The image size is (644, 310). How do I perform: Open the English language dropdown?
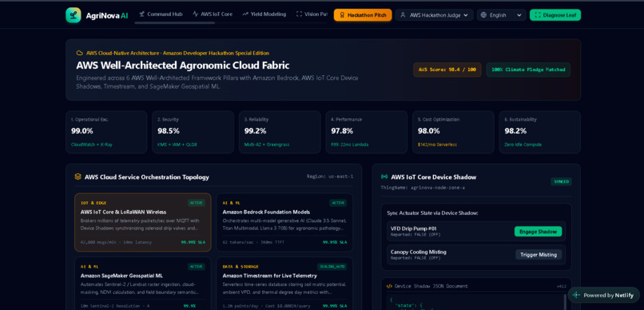(501, 15)
